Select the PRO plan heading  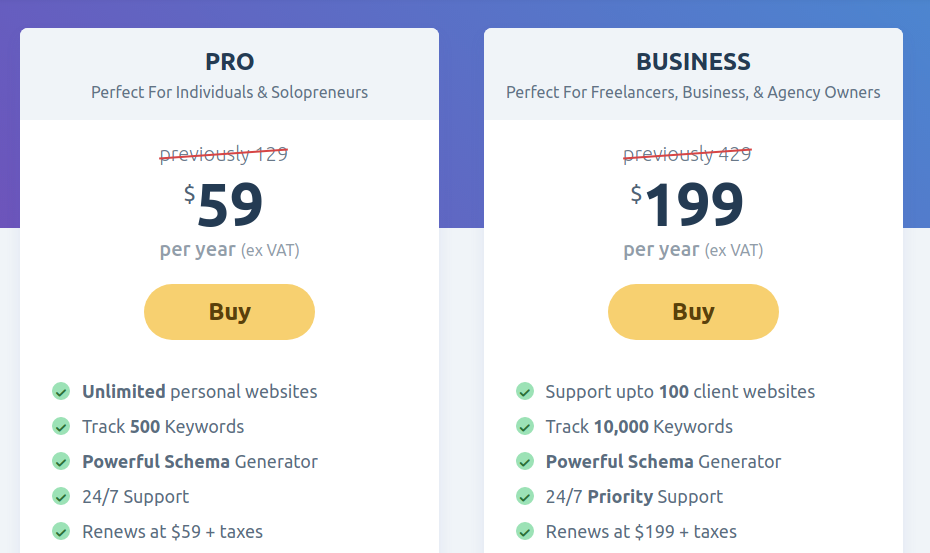tap(230, 62)
